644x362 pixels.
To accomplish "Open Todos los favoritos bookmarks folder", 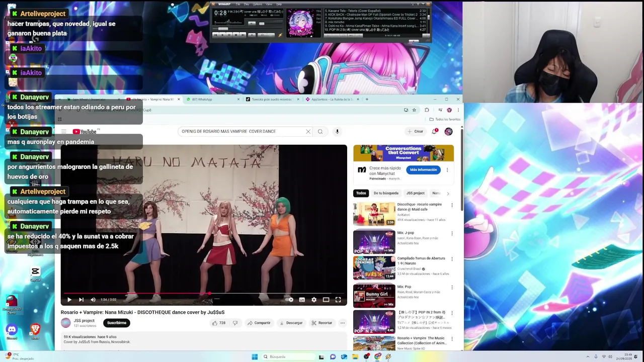I will (445, 119).
